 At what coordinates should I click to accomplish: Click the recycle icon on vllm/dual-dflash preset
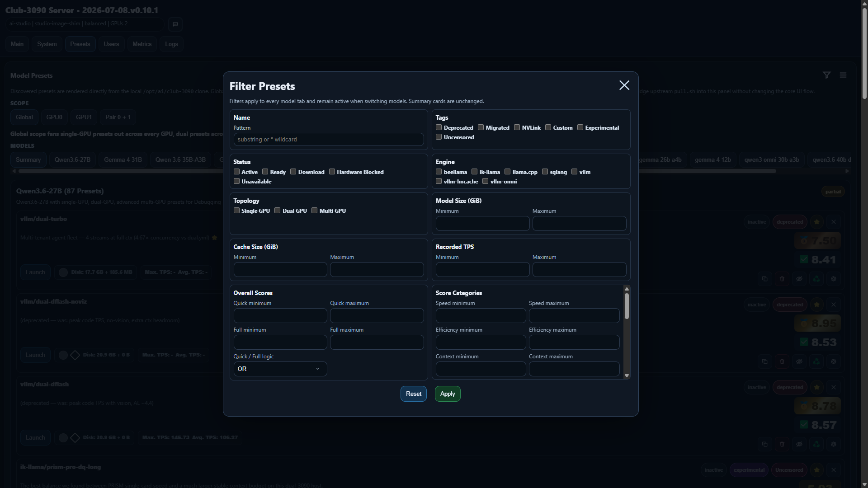coord(816,444)
